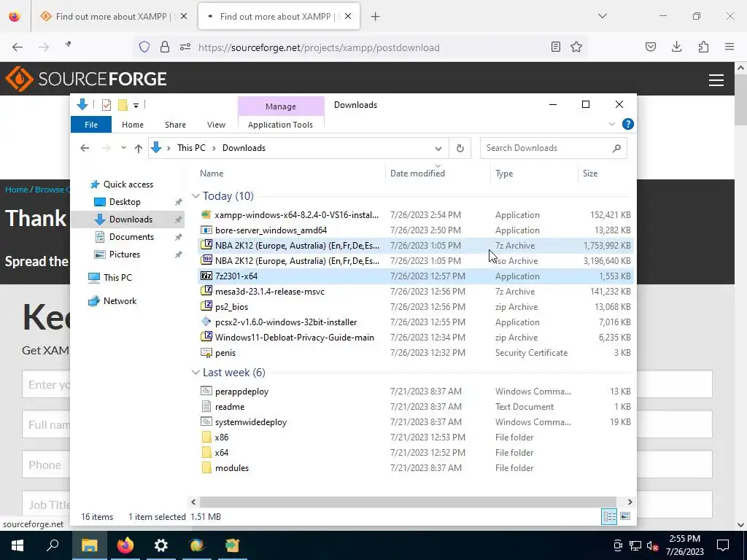Open the Firefox hamburger application menu
This screenshot has height=560, width=747.
click(729, 47)
